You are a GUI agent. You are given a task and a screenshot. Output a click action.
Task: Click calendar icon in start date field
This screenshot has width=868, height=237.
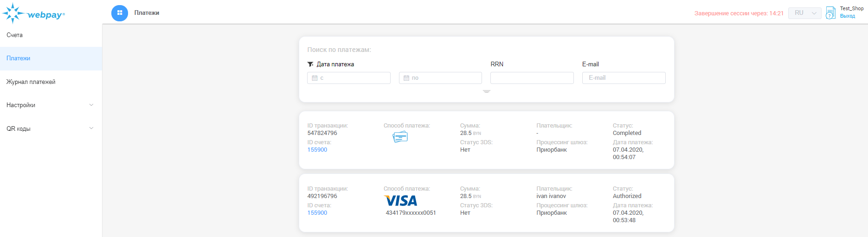(315, 78)
